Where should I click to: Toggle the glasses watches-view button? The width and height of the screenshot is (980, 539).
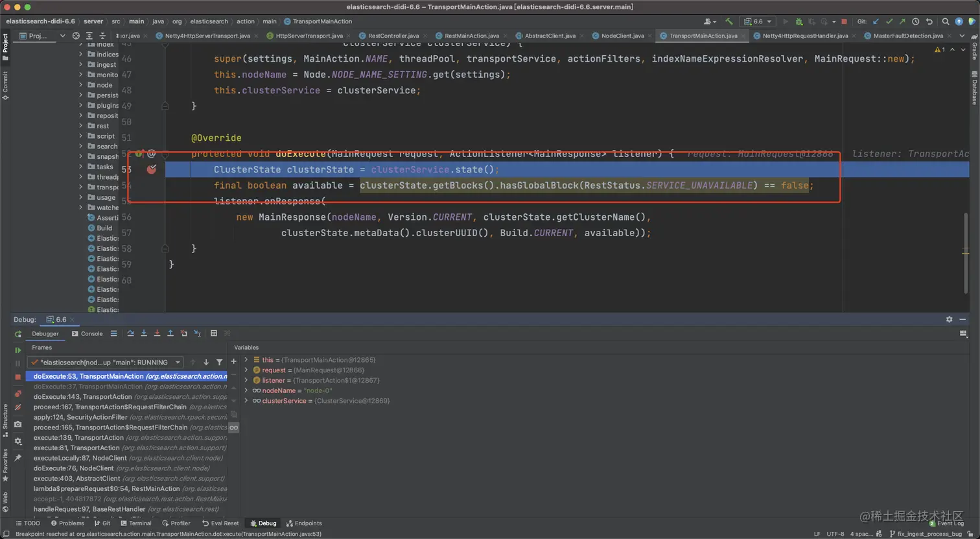point(233,427)
